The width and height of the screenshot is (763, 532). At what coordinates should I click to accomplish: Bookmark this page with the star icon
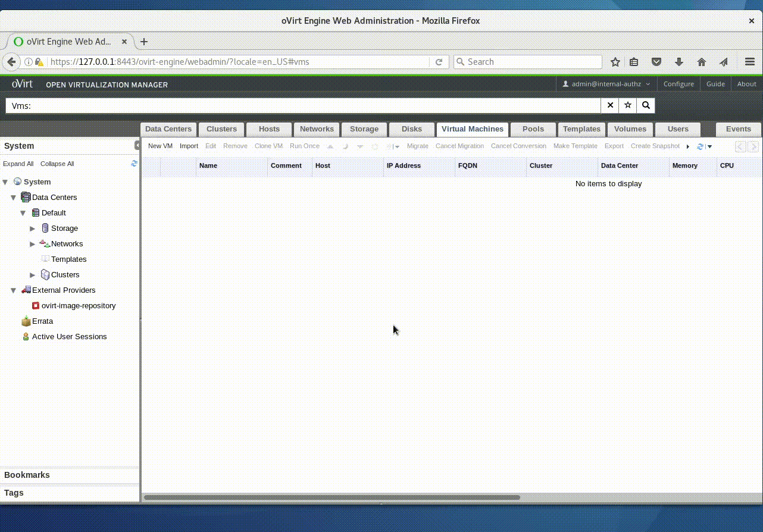(615, 62)
